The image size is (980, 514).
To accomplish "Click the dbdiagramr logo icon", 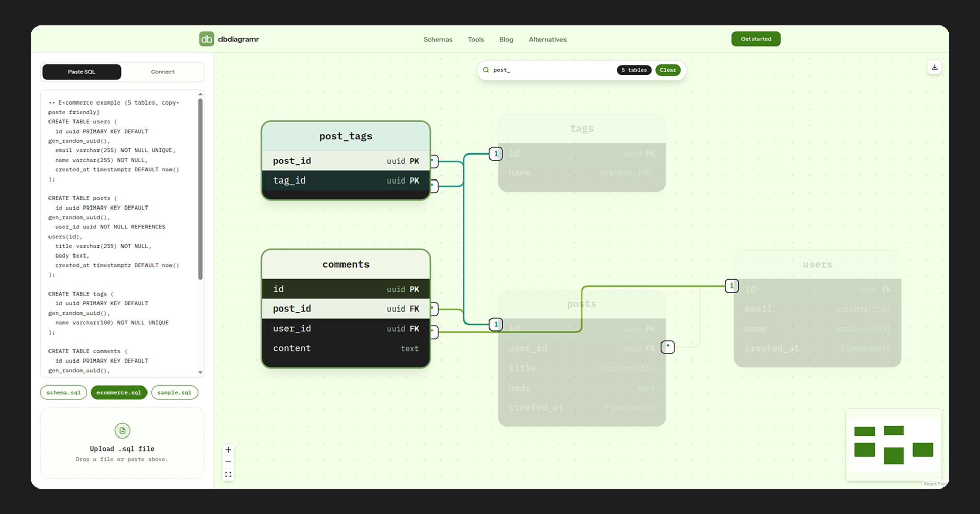I will click(207, 39).
